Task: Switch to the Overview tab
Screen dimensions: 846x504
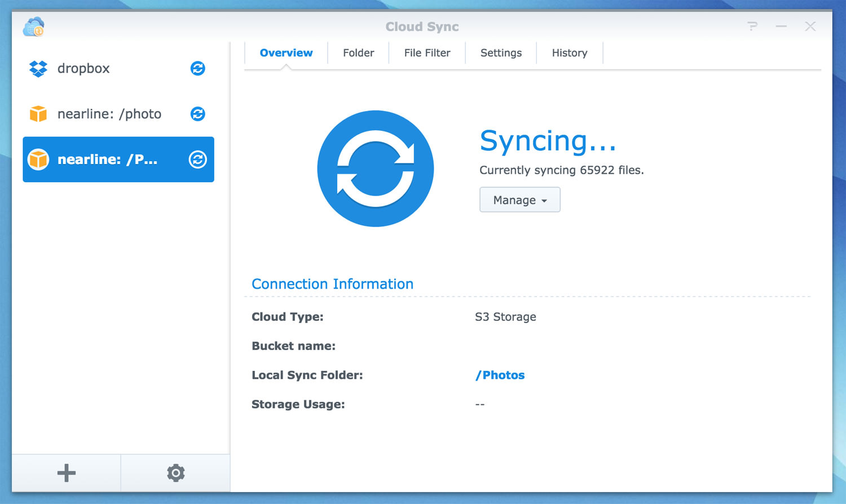Action: 286,53
